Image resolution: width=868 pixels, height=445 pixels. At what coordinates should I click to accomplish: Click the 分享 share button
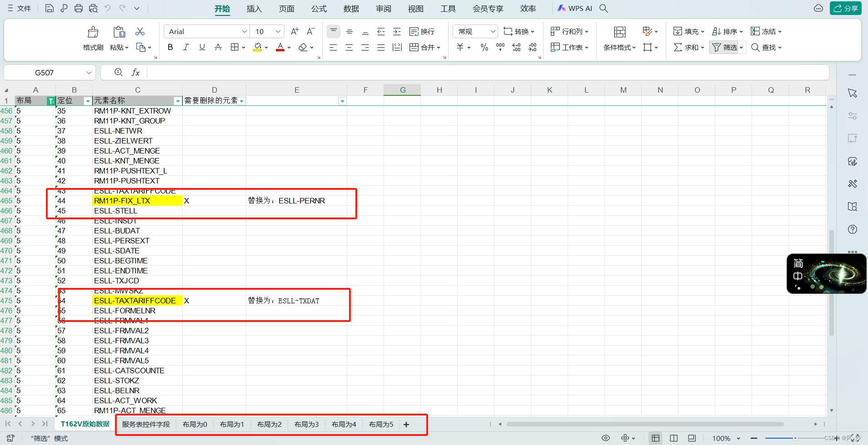(x=846, y=8)
